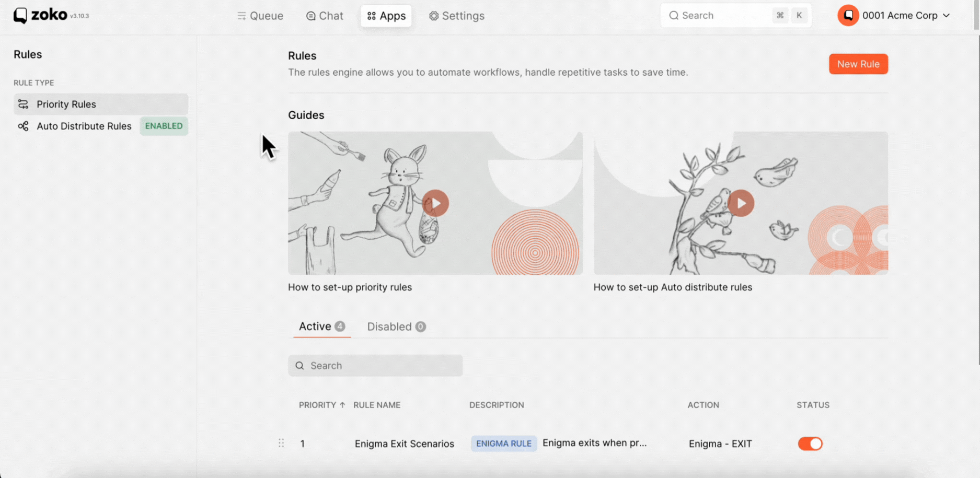Click the Priority Rules sidebar icon
The width and height of the screenshot is (980, 478).
coord(23,104)
